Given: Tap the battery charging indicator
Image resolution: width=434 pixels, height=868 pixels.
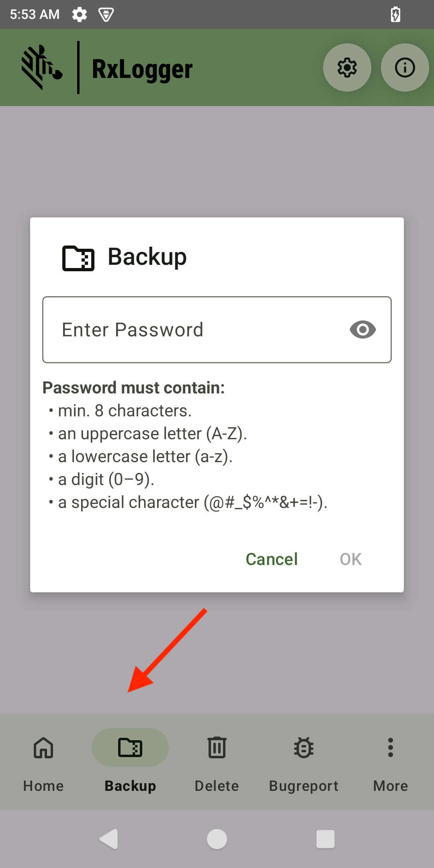Looking at the screenshot, I should point(395,14).
